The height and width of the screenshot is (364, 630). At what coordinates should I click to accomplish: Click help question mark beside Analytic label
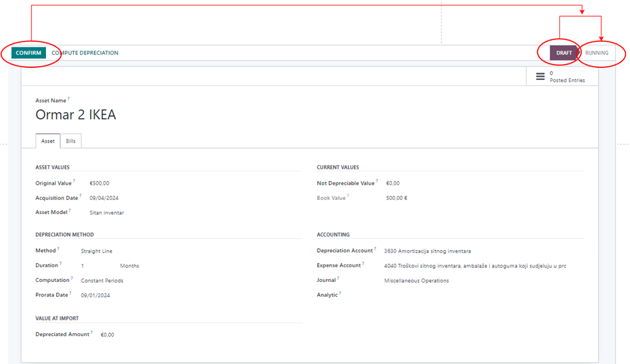(x=339, y=293)
